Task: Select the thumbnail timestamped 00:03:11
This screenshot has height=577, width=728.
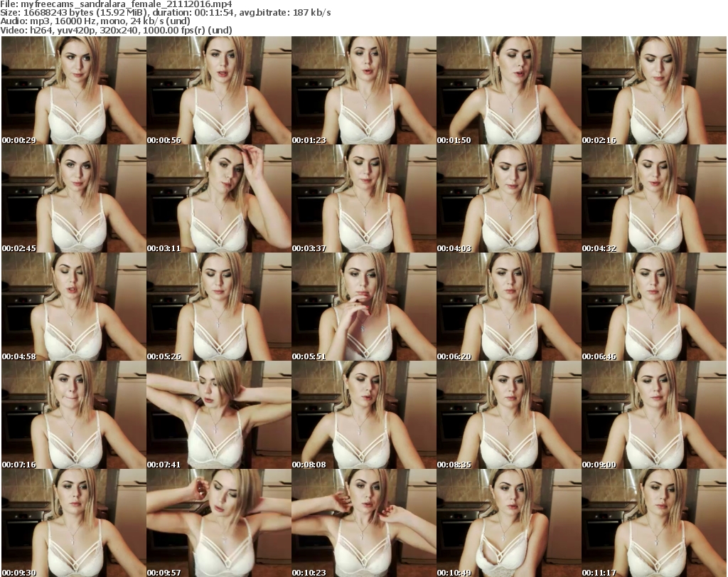Action: click(x=219, y=198)
